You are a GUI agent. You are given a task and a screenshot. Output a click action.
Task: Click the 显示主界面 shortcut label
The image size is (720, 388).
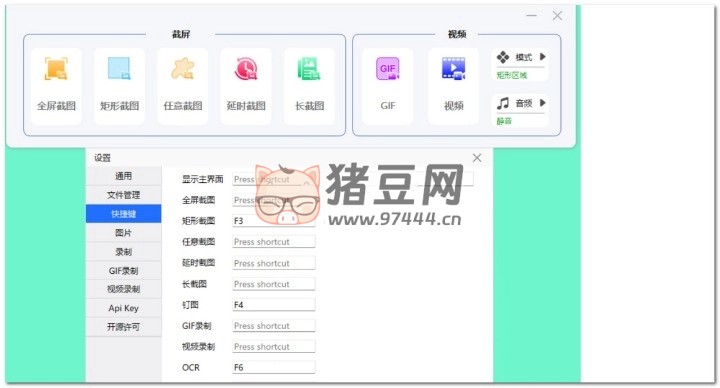coord(202,179)
